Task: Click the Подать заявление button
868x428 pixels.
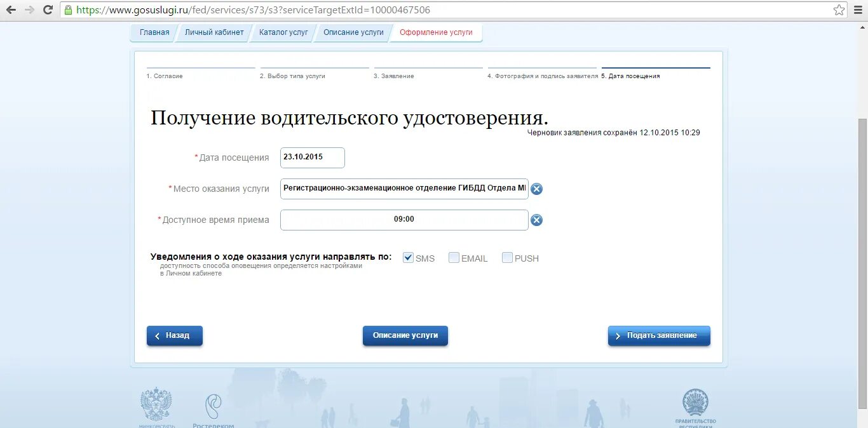Action: (659, 335)
